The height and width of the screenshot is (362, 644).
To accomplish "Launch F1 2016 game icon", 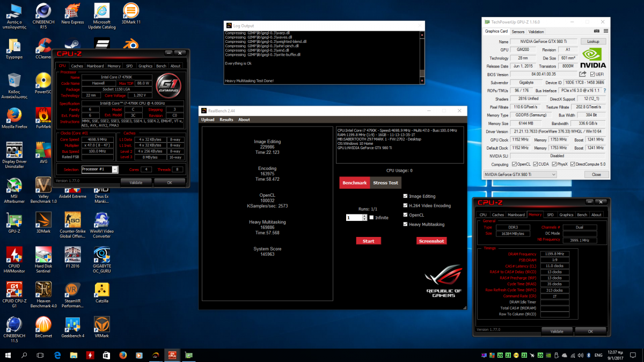I will (72, 258).
